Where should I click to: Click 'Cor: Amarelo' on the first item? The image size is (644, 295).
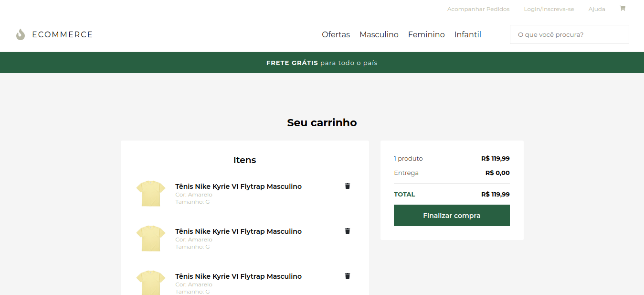tap(194, 195)
